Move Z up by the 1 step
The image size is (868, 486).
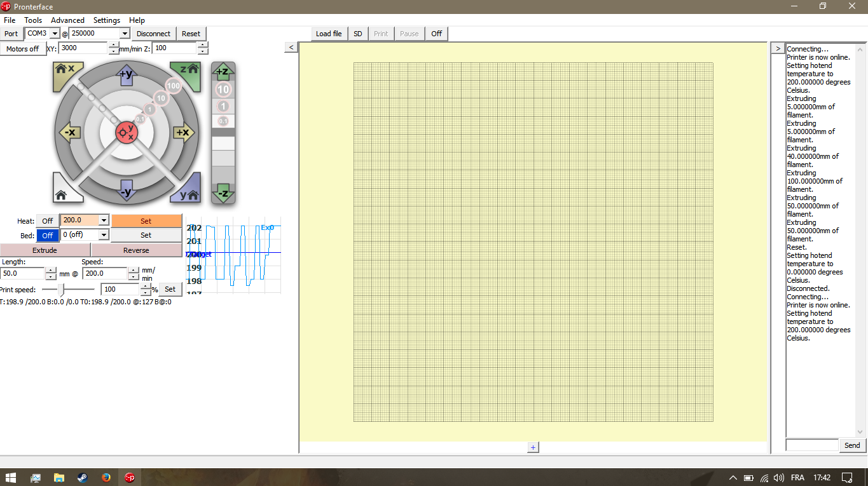[x=223, y=106]
